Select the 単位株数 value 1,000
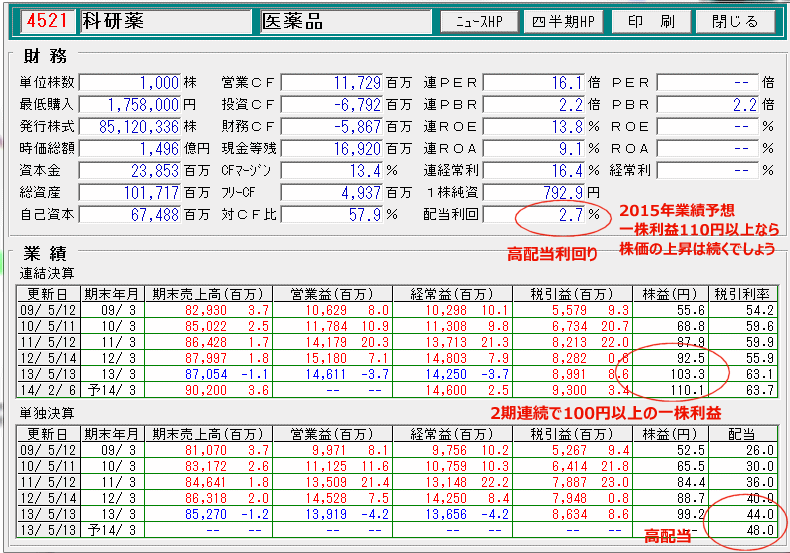 pos(129,83)
